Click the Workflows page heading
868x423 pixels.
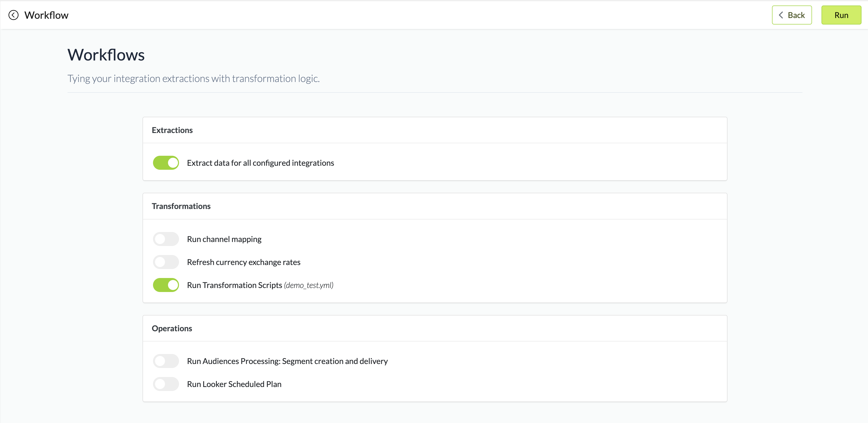point(106,55)
